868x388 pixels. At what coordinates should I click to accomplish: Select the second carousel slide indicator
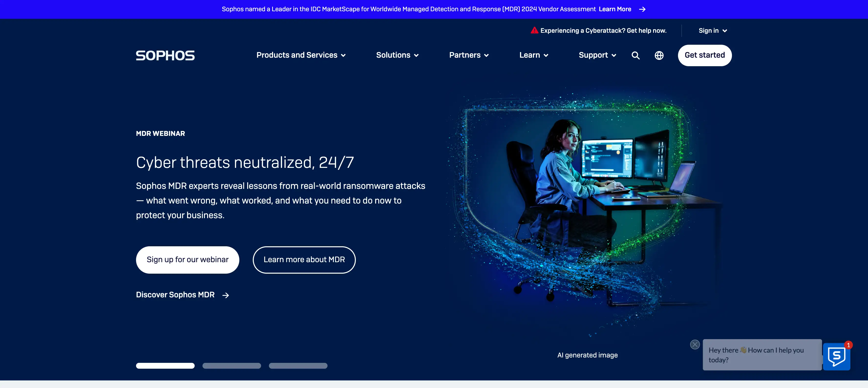click(x=232, y=366)
